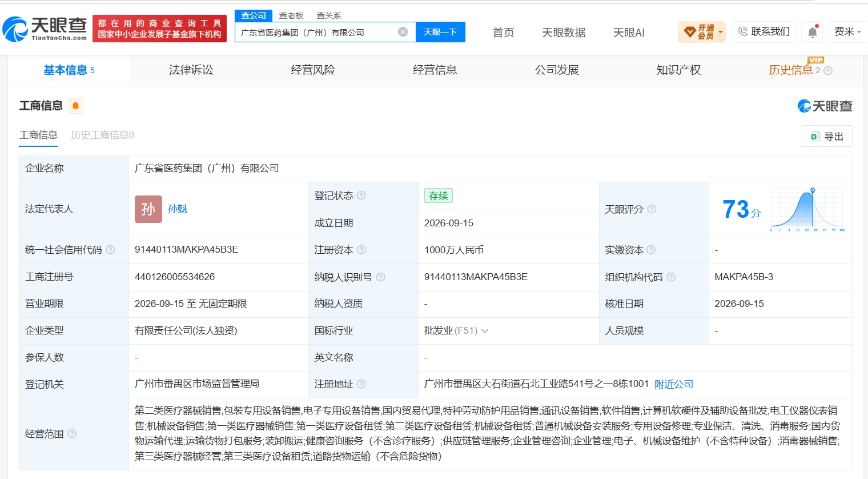Clear the search box with the X icon
This screenshot has height=479, width=868.
tap(403, 32)
